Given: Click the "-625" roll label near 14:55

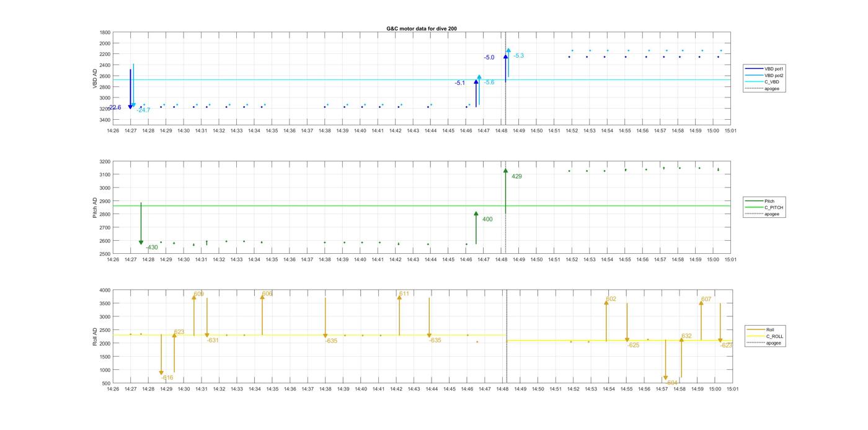Looking at the screenshot, I should pyautogui.click(x=633, y=345).
